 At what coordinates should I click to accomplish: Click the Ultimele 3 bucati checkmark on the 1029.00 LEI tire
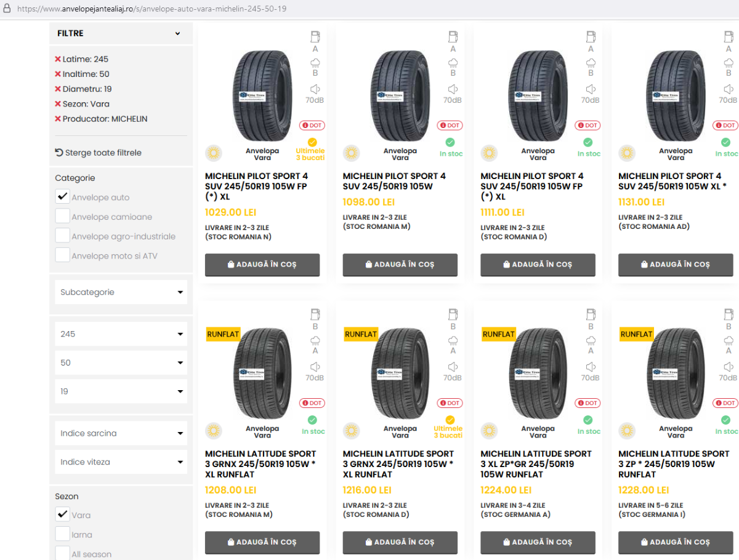312,142
